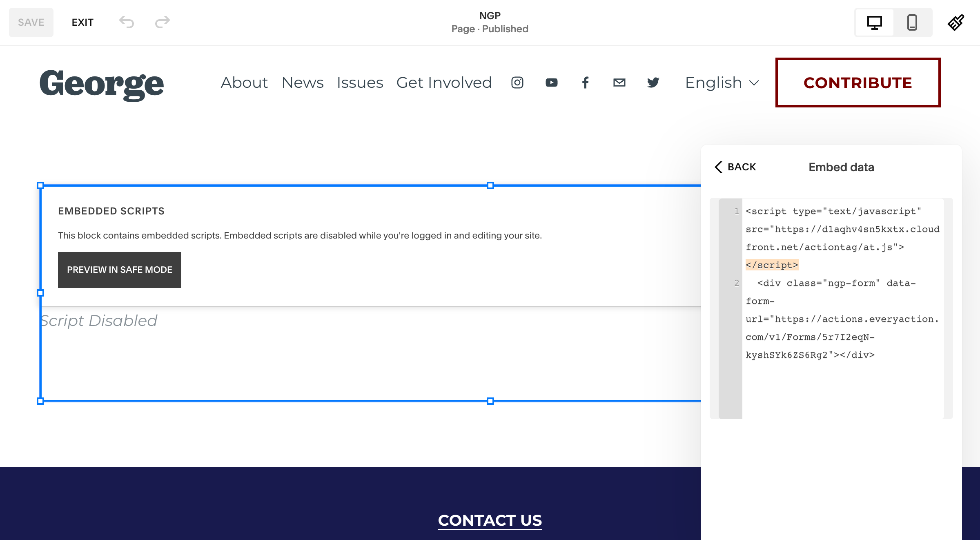980x540 pixels.
Task: Click the Exit editor button
Action: pos(82,22)
